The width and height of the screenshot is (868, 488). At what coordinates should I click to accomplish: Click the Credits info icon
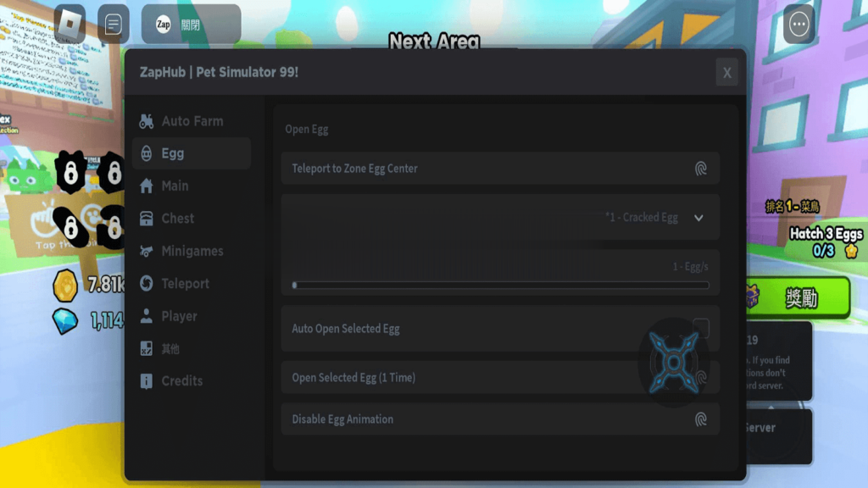147,381
